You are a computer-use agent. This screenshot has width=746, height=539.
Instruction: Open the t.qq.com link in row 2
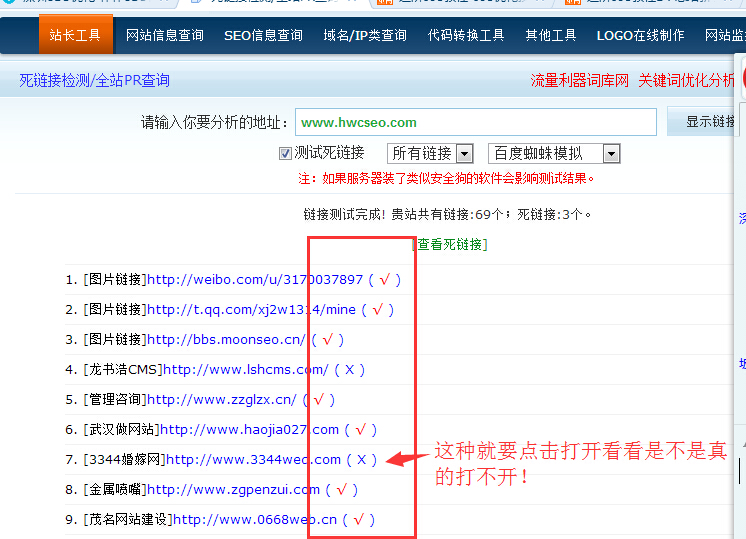[251, 310]
